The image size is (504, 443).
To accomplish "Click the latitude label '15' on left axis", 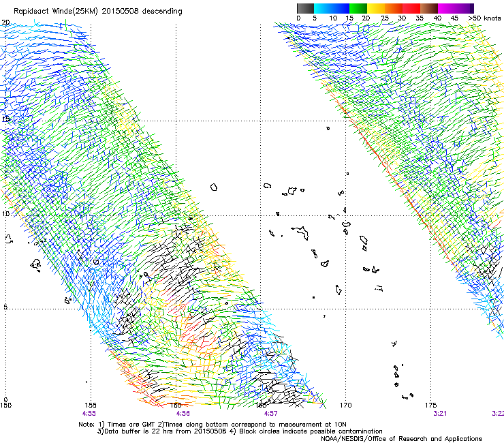I will [5, 119].
